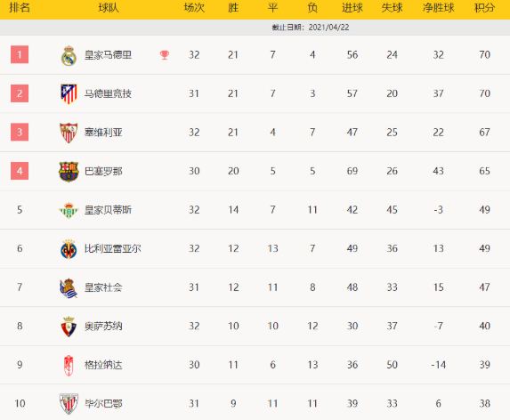Screen dimensions: 510x420
Task: Open team page for 马德里竞技
Action: pos(108,93)
